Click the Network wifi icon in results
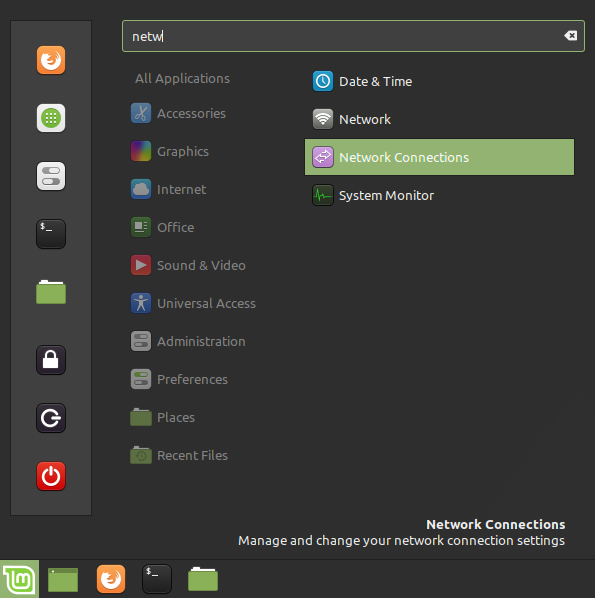Screen dimensions: 595x598 pos(323,119)
